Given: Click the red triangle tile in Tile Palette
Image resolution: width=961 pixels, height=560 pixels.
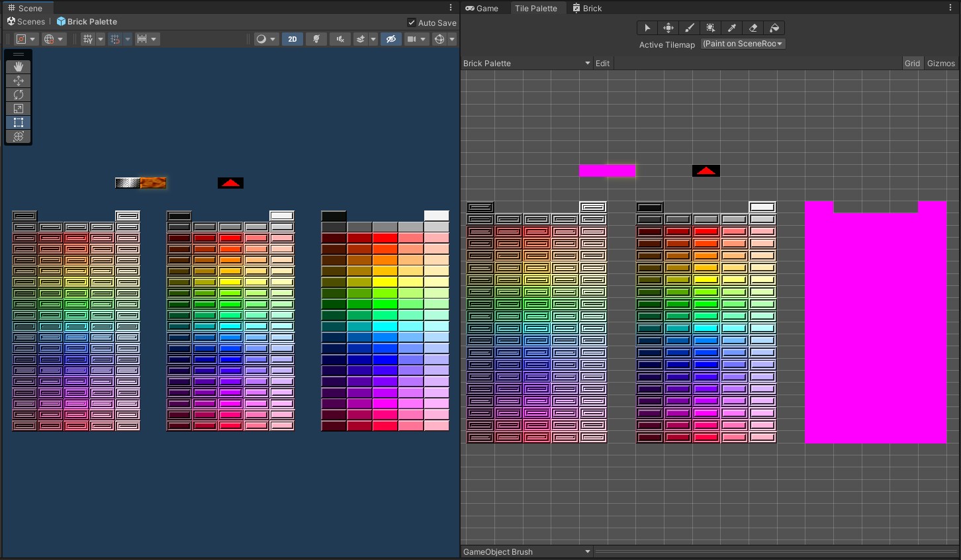Looking at the screenshot, I should (x=706, y=171).
